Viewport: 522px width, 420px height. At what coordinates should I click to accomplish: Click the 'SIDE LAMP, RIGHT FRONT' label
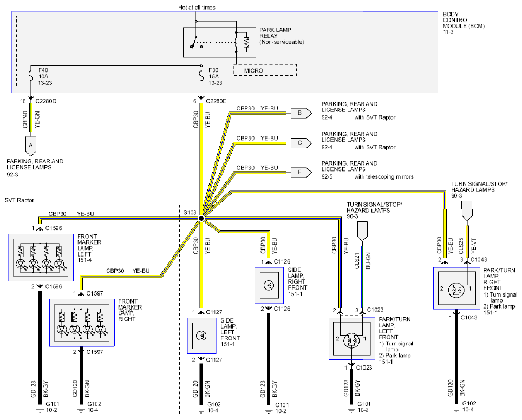tap(297, 279)
